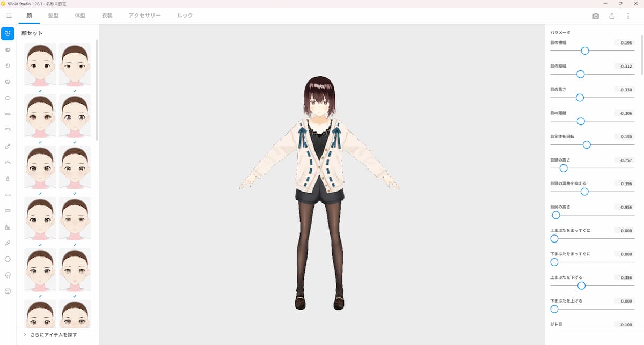Switch to the 髪型 tab
This screenshot has width=644, height=345.
(x=54, y=16)
